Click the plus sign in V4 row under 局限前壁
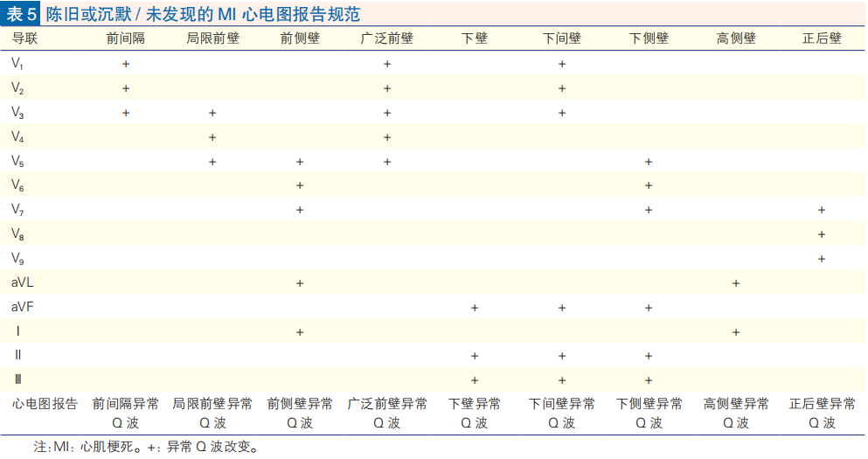 coord(212,137)
